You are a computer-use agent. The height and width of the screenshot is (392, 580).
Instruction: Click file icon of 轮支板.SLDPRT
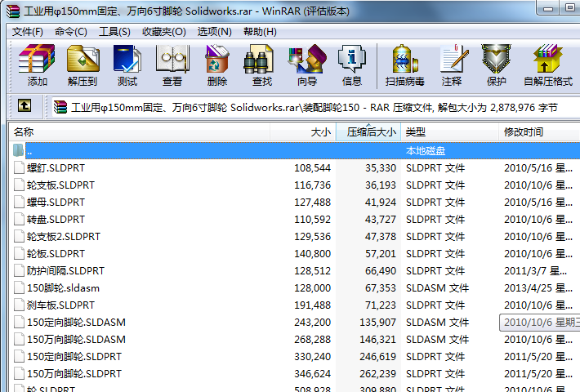click(x=19, y=185)
